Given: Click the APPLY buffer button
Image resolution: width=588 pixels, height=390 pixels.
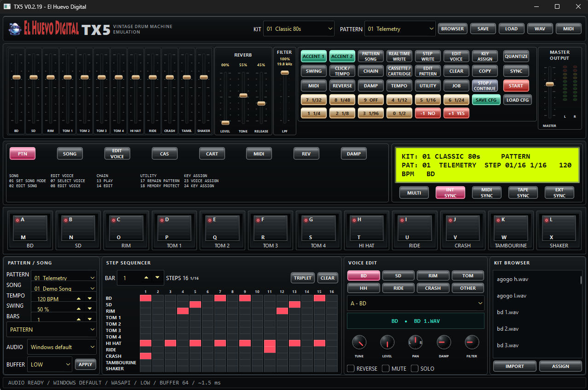Looking at the screenshot, I should coord(86,364).
